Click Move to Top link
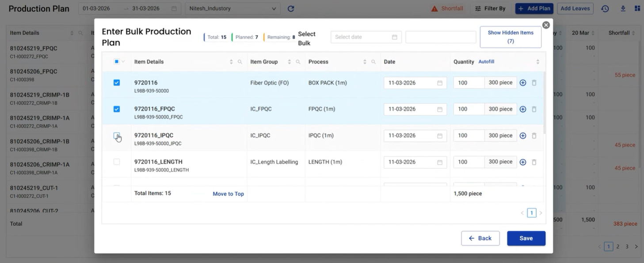This screenshot has width=644, height=263. click(228, 194)
